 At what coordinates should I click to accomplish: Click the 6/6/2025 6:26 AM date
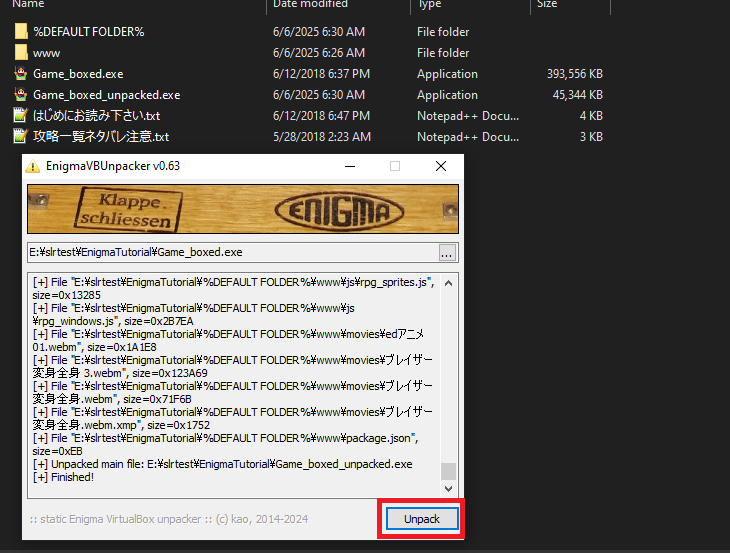coord(319,53)
